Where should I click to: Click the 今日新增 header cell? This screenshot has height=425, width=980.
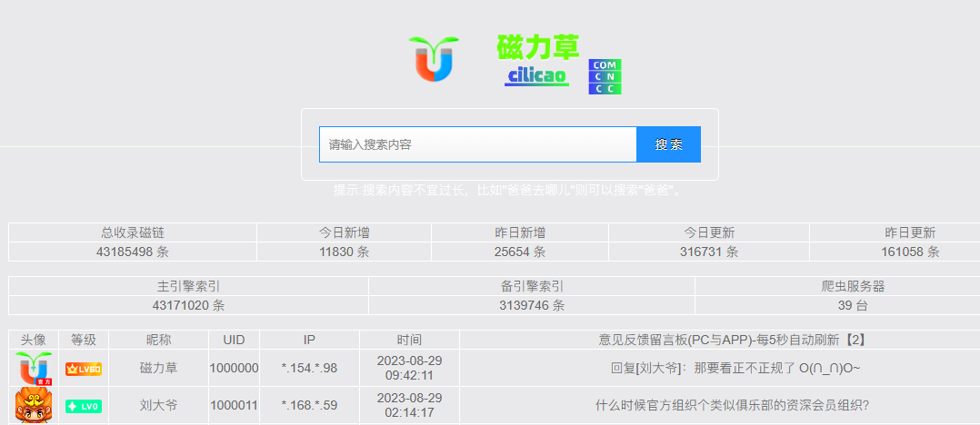pyautogui.click(x=344, y=232)
